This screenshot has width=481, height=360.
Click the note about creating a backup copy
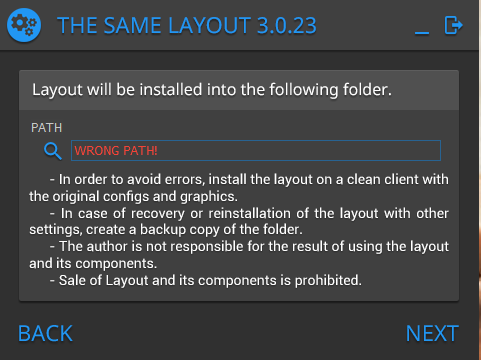[239, 221]
